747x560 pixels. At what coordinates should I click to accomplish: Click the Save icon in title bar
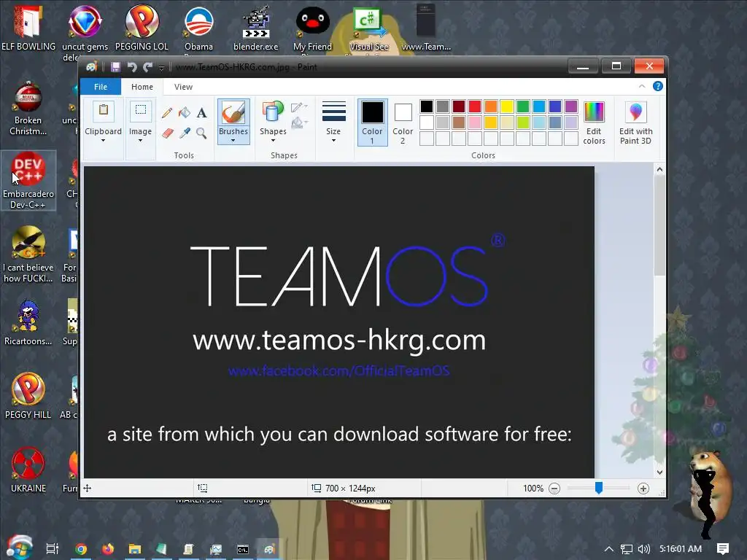(115, 67)
